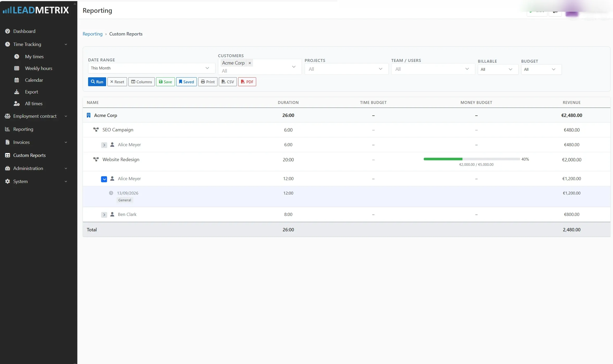Click the Calendar icon in sidebar
The image size is (613, 364).
click(17, 80)
